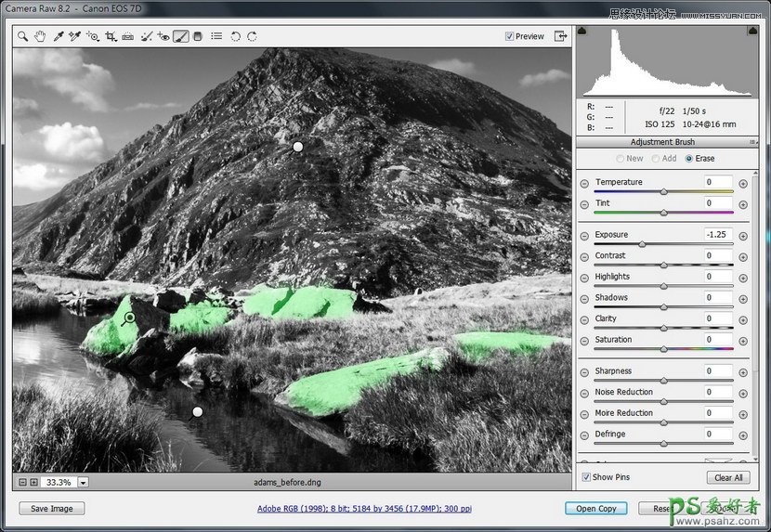Activate the Adjustment Brush tool
This screenshot has width=771, height=532.
click(x=181, y=37)
